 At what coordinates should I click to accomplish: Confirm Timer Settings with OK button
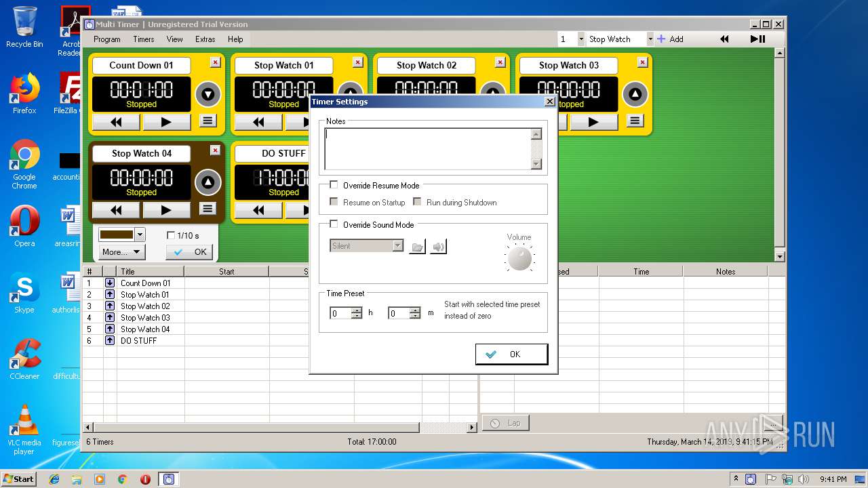pyautogui.click(x=511, y=354)
